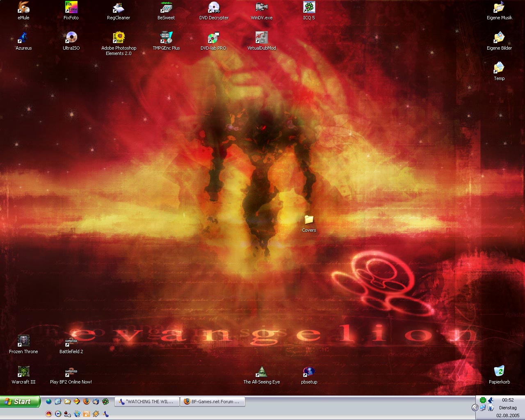Viewport: 525px width, 420px height.
Task: Launch Adobe Photoshop Elements 2.0 shortcut
Action: tap(119, 44)
